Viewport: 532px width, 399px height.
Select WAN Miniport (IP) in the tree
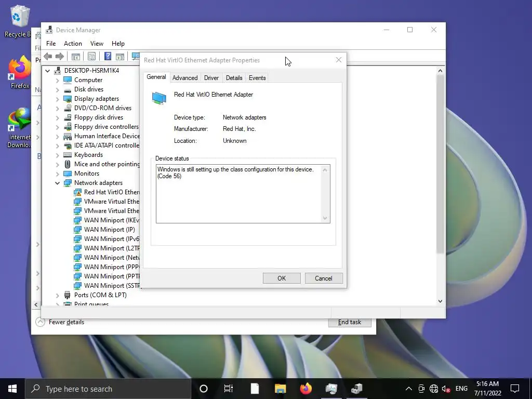109,230
